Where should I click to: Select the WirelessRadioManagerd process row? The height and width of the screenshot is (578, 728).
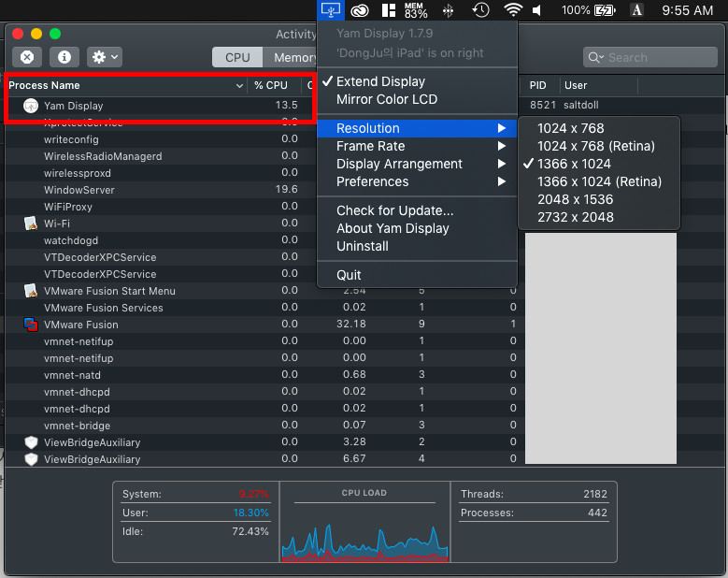click(x=161, y=156)
